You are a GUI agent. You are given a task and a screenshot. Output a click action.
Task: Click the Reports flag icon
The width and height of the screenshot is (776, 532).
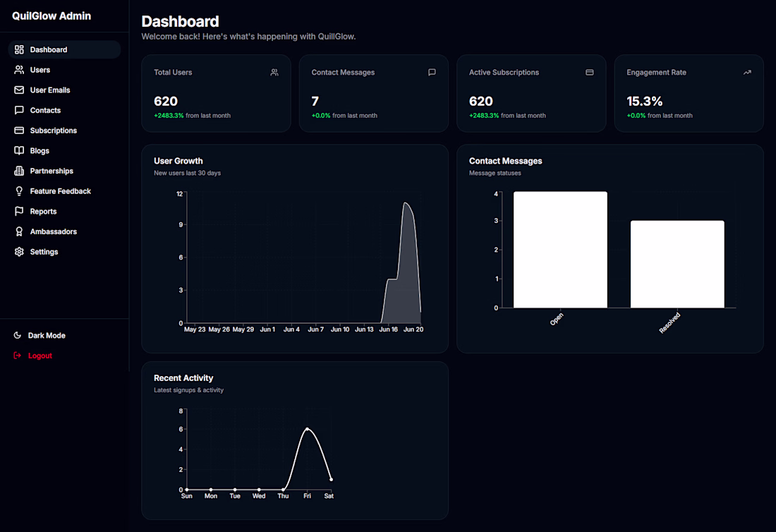tap(19, 211)
